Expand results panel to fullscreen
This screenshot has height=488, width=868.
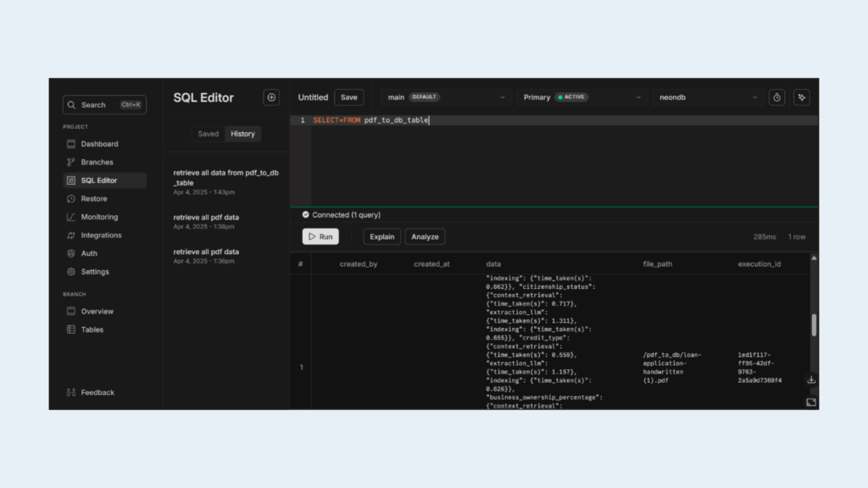(811, 402)
